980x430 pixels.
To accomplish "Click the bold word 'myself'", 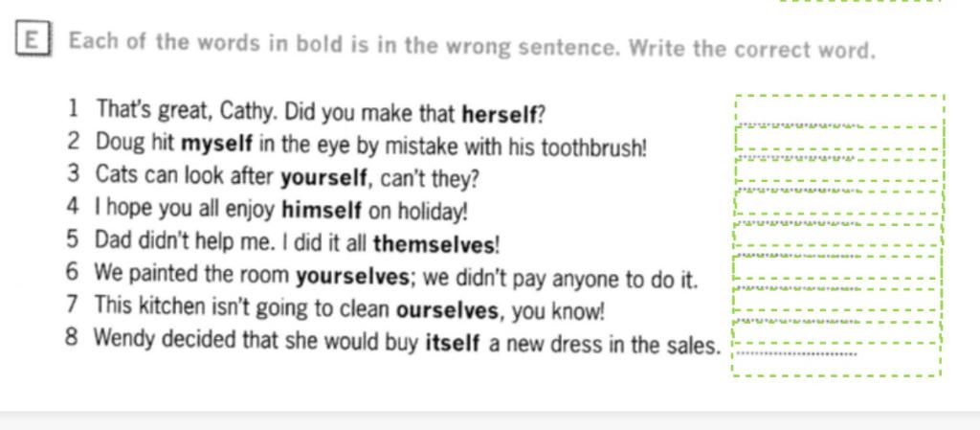I will [217, 146].
